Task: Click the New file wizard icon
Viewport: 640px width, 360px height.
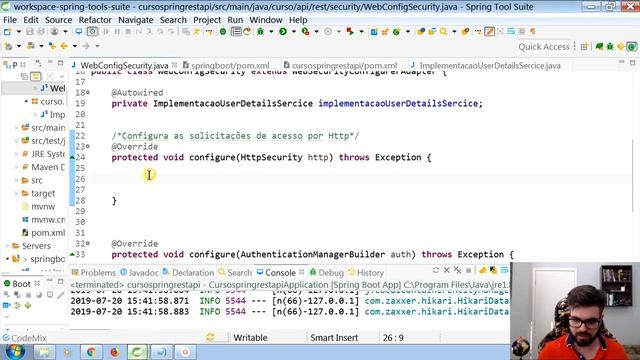Action: coord(7,31)
